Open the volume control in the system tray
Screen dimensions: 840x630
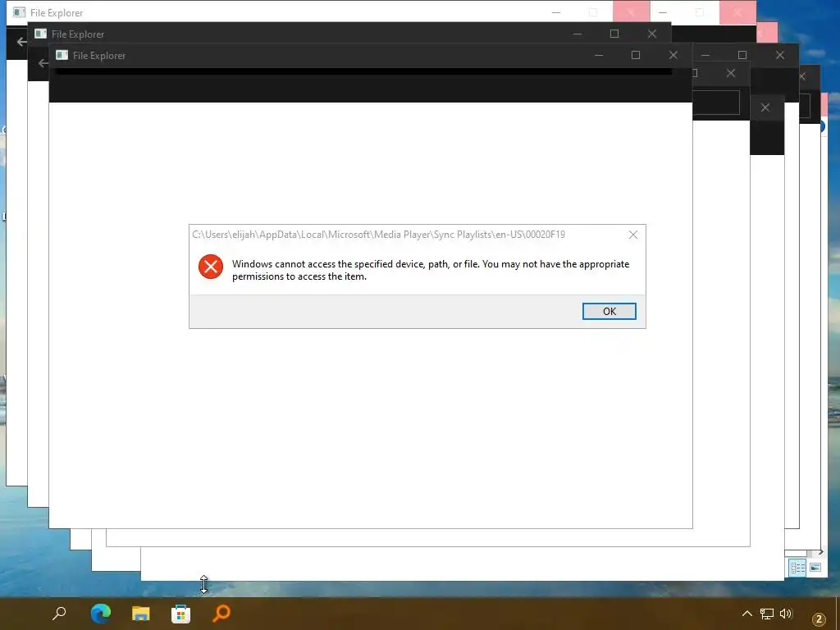(786, 614)
